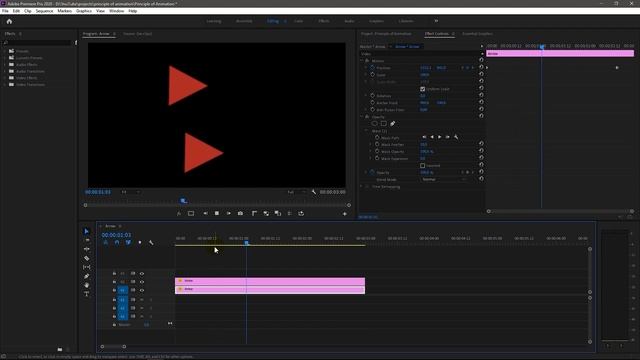Open playback resolution dropdown in Program monitor
This screenshot has width=640, height=360.
[x=297, y=192]
